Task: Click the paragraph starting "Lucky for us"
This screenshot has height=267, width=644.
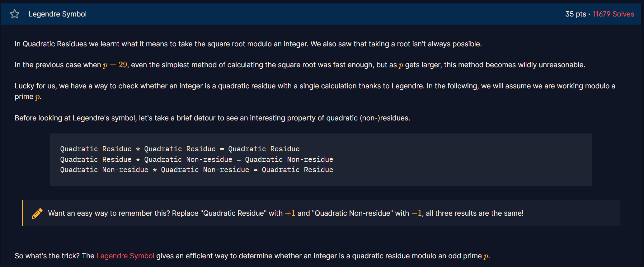Action: pyautogui.click(x=315, y=91)
